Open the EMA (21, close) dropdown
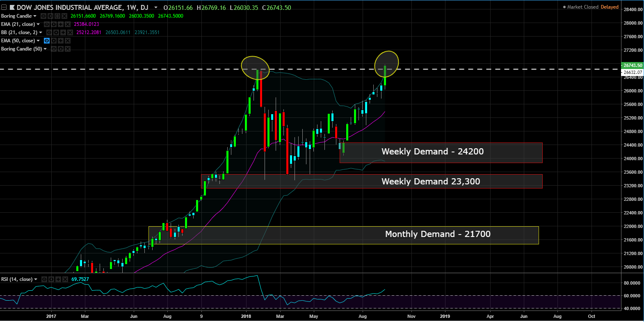Image resolution: width=644 pixels, height=322 pixels. click(x=38, y=24)
